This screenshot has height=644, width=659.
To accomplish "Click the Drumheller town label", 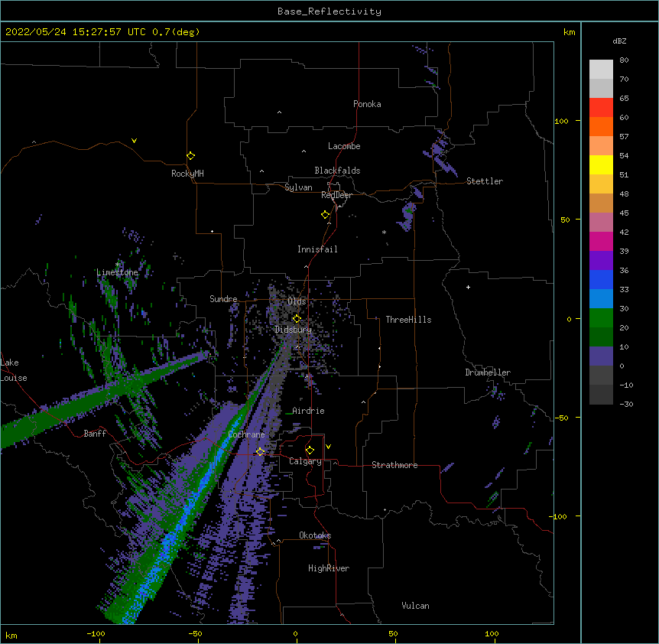I will point(488,372).
